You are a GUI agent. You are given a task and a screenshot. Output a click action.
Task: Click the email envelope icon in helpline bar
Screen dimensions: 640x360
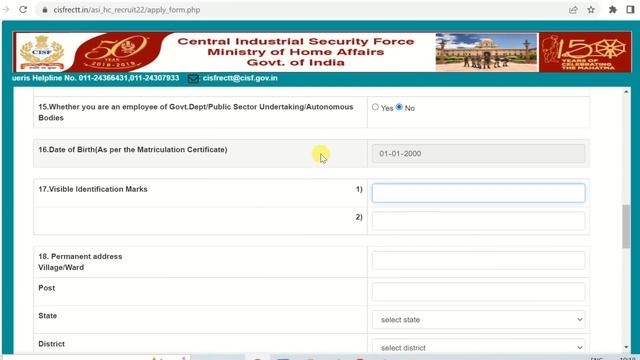point(193,78)
